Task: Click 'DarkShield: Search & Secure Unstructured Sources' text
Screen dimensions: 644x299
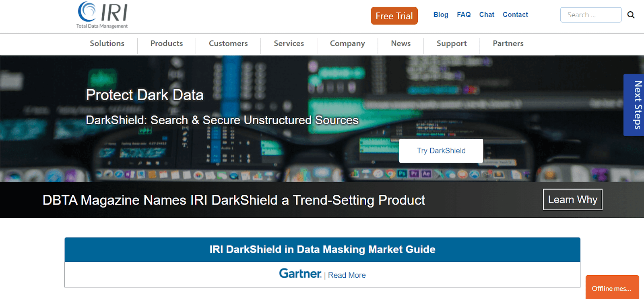Action: coord(222,120)
